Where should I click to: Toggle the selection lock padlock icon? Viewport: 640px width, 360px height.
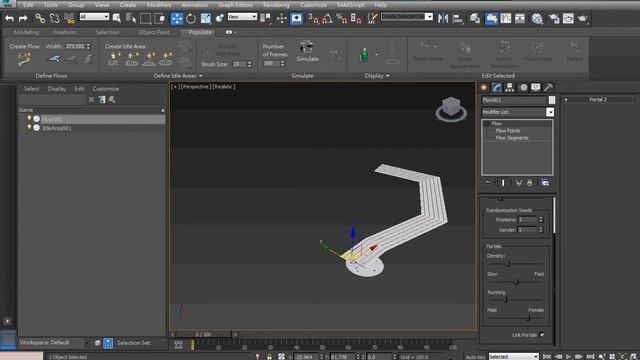tap(269, 356)
